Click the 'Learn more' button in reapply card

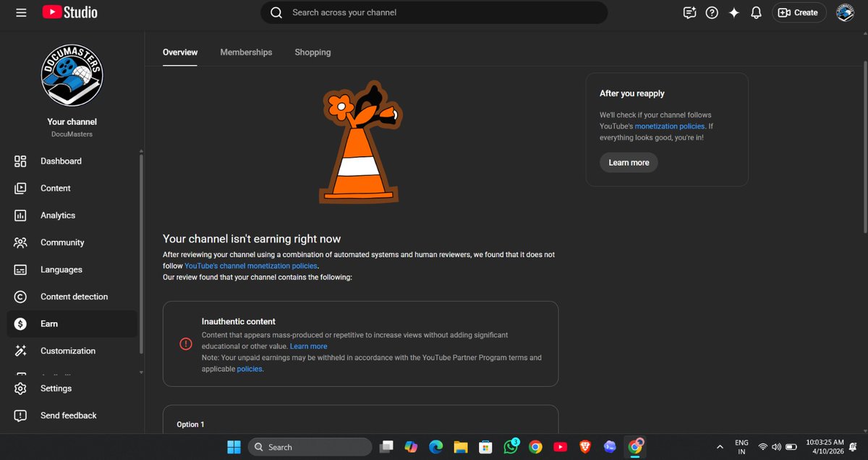629,163
